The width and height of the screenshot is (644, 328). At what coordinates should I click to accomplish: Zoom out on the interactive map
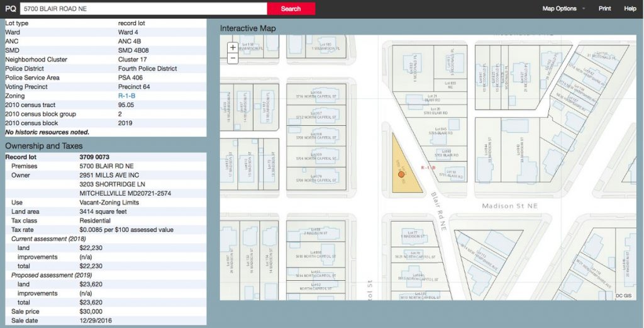(x=233, y=59)
